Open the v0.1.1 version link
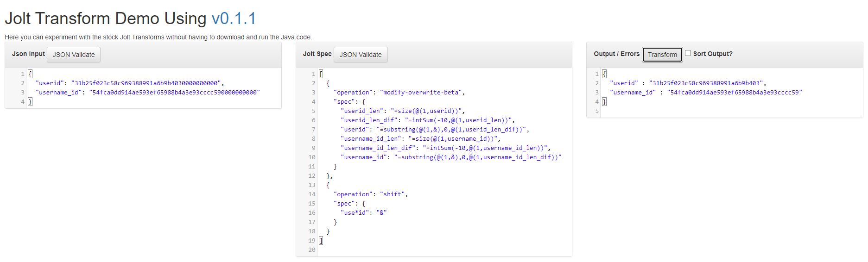The image size is (868, 262). coord(234,19)
